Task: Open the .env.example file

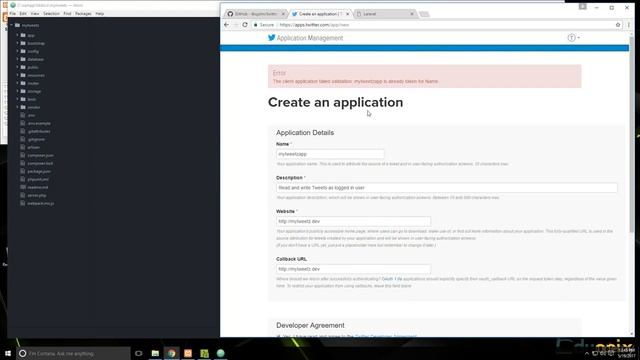Action: (39, 123)
